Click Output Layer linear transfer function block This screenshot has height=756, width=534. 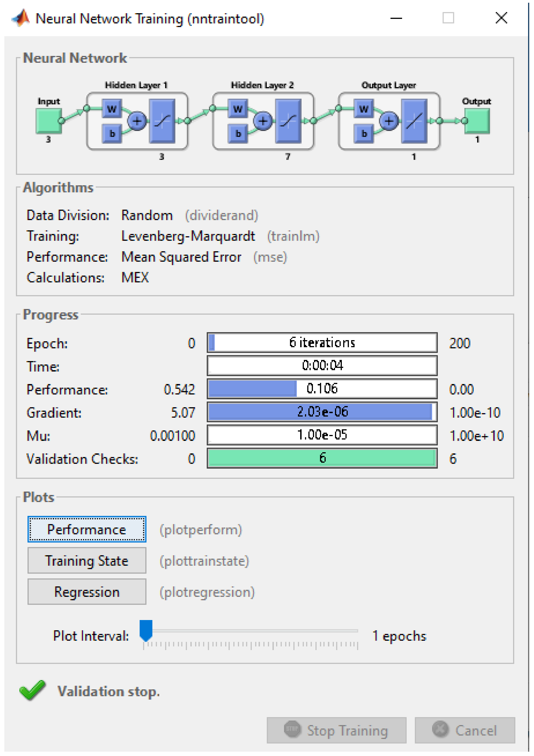tap(414, 121)
